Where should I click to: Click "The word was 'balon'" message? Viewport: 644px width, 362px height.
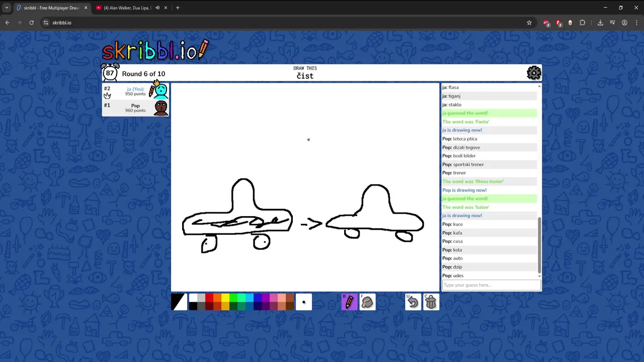point(489,207)
